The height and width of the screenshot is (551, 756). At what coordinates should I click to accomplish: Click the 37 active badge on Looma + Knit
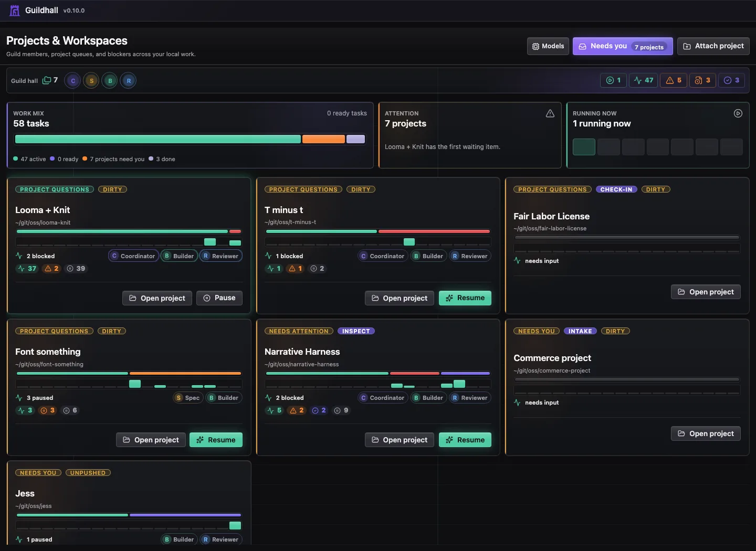tap(27, 269)
